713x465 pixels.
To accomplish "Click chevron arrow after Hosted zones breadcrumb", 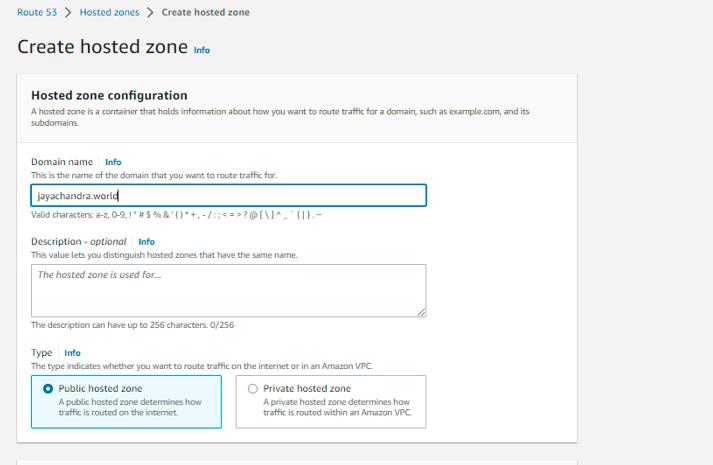I will pyautogui.click(x=150, y=12).
